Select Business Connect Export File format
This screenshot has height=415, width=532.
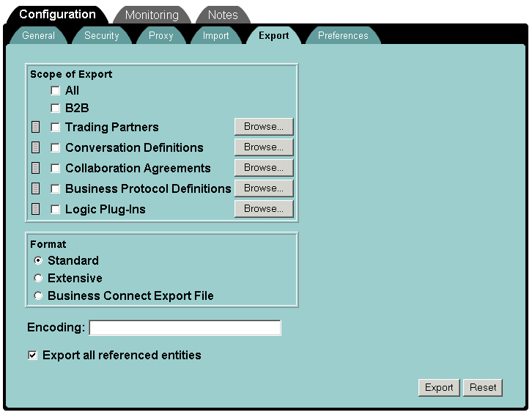(x=38, y=295)
